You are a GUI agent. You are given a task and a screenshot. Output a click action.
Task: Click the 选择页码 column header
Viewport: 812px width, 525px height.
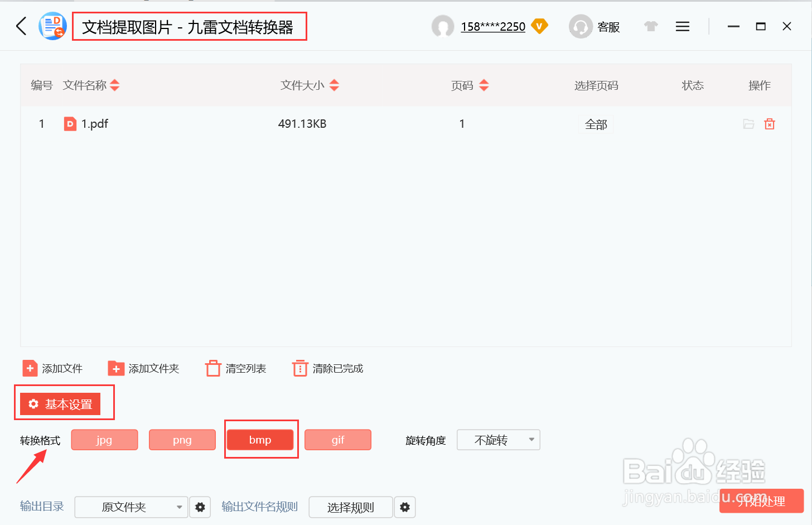point(596,85)
